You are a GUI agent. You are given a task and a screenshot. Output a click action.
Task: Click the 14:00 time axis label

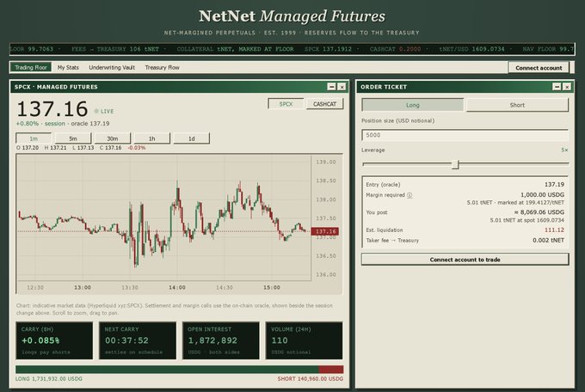[x=177, y=288]
